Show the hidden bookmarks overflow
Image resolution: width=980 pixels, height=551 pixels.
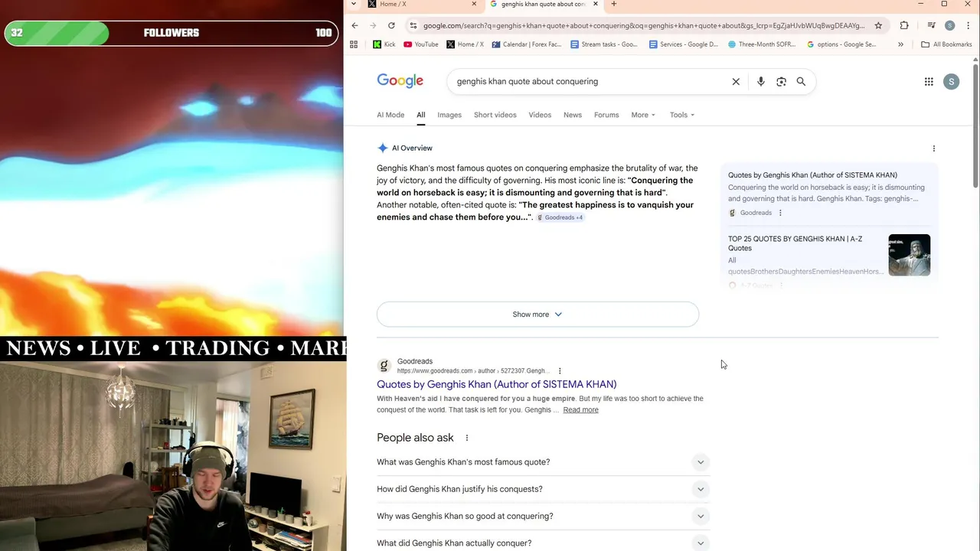[900, 44]
